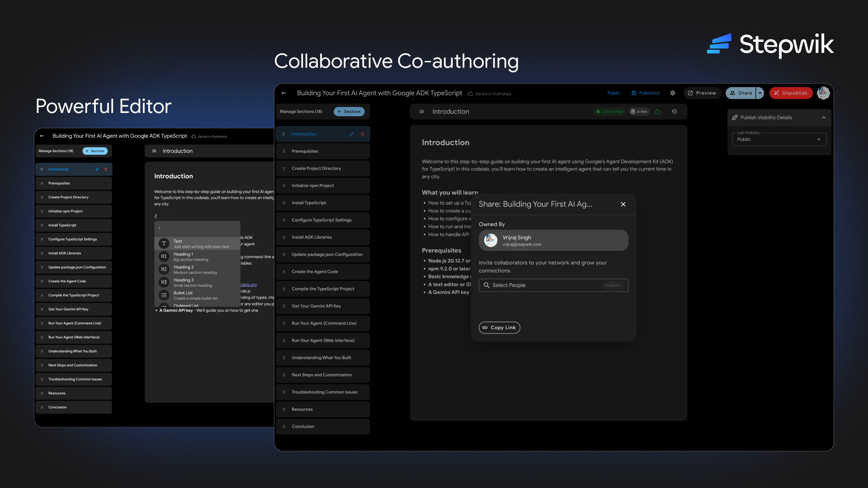This screenshot has height=488, width=868.
Task: Click the red Unpublish button
Action: point(791,93)
